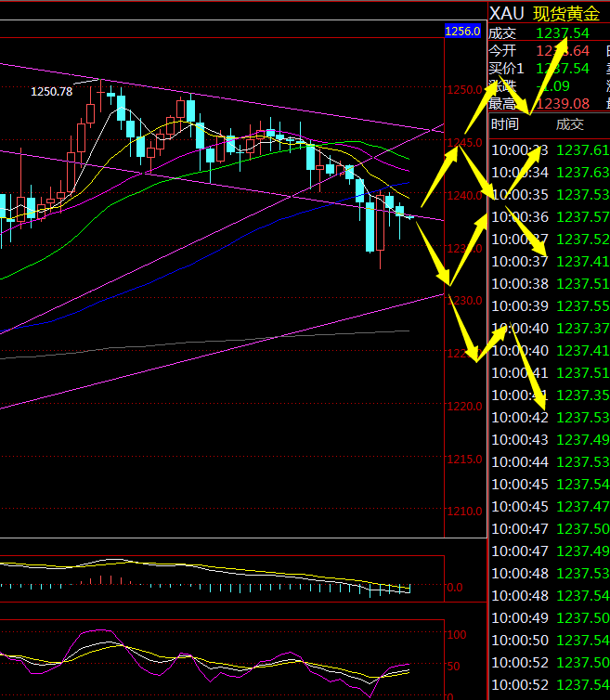Select the 10:00:34 trade row at 1237.63
Screen dimensions: 610x700
(x=550, y=173)
